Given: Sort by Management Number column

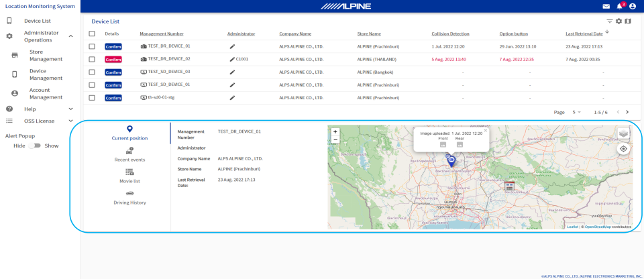Looking at the screenshot, I should point(162,34).
